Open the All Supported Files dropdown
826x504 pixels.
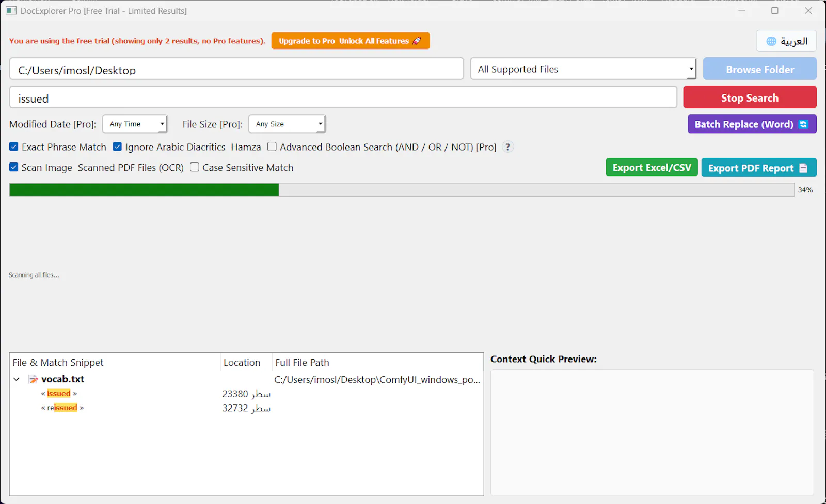point(583,69)
